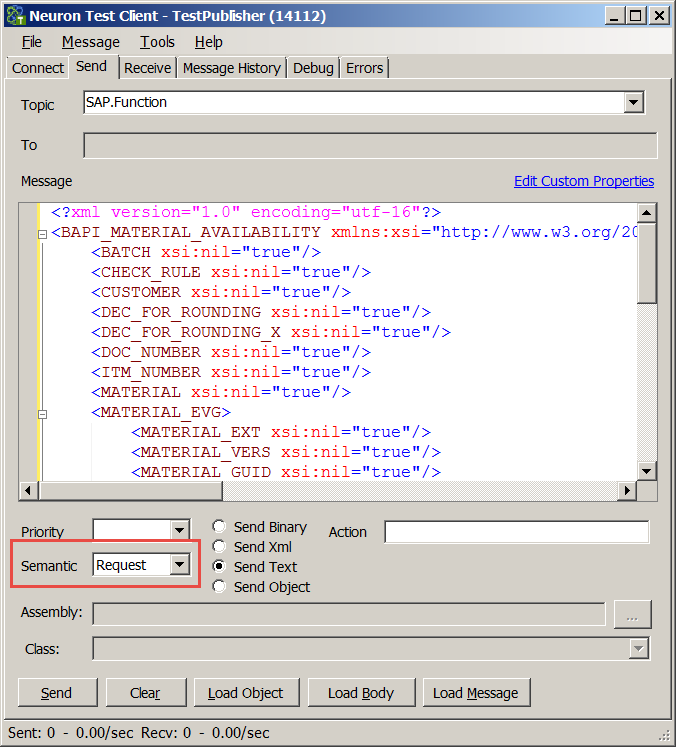Open the Priority dropdown
Viewport: 676px width, 747px height.
click(179, 530)
